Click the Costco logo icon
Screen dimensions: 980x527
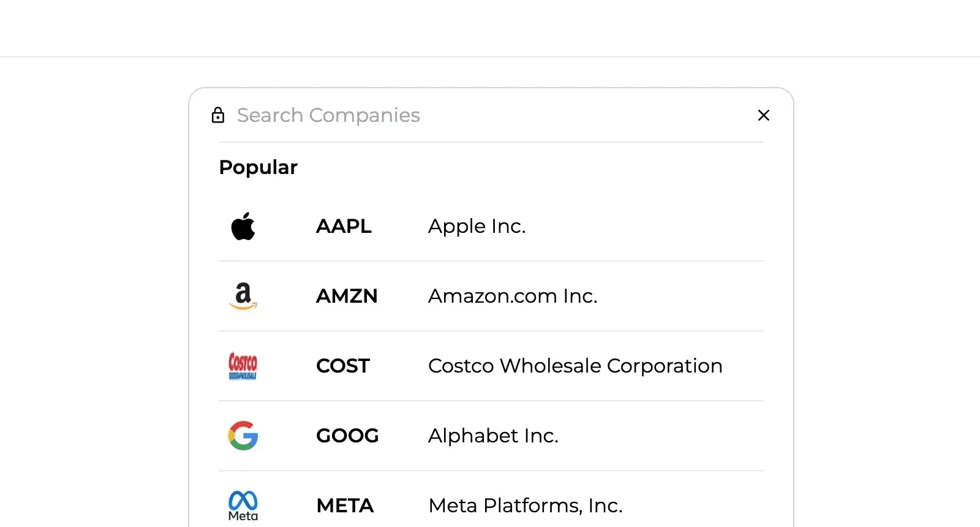pos(243,366)
